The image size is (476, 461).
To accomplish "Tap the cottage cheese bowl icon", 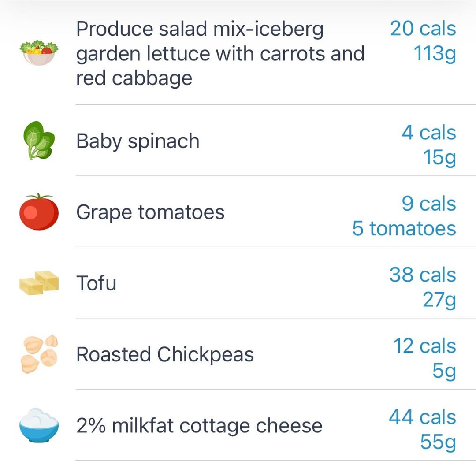I will tap(39, 425).
